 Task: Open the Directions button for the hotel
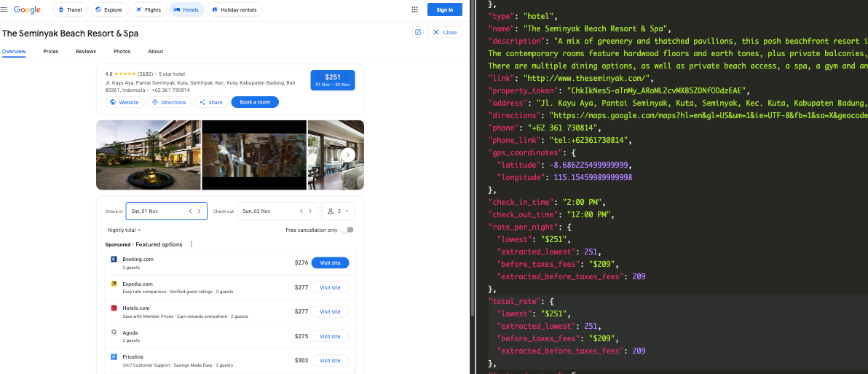pyautogui.click(x=170, y=102)
